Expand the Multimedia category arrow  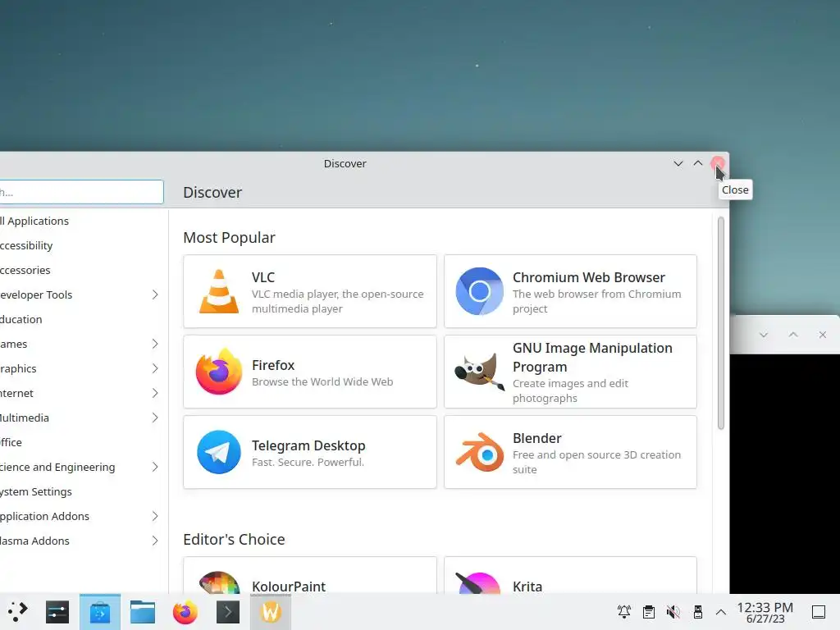tap(155, 418)
